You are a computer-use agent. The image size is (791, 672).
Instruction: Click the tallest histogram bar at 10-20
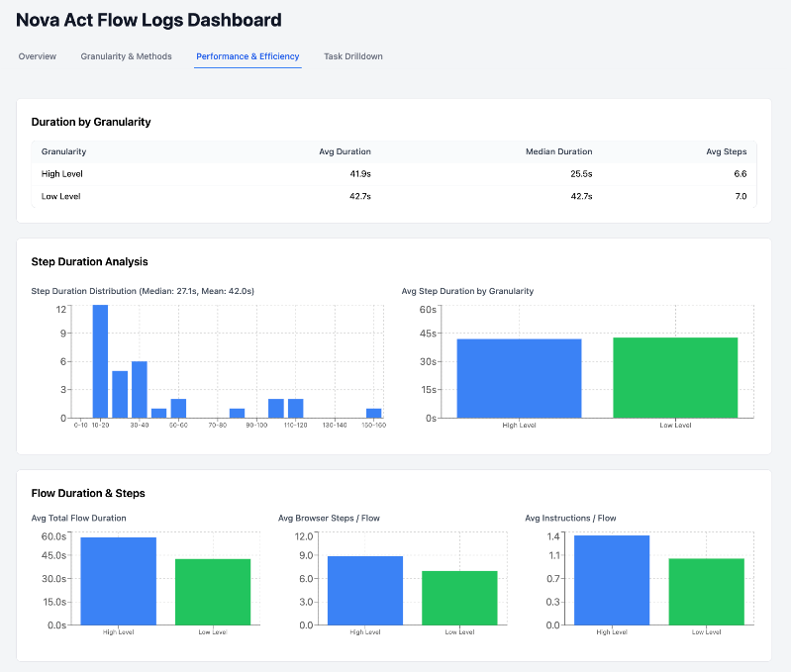(100, 361)
